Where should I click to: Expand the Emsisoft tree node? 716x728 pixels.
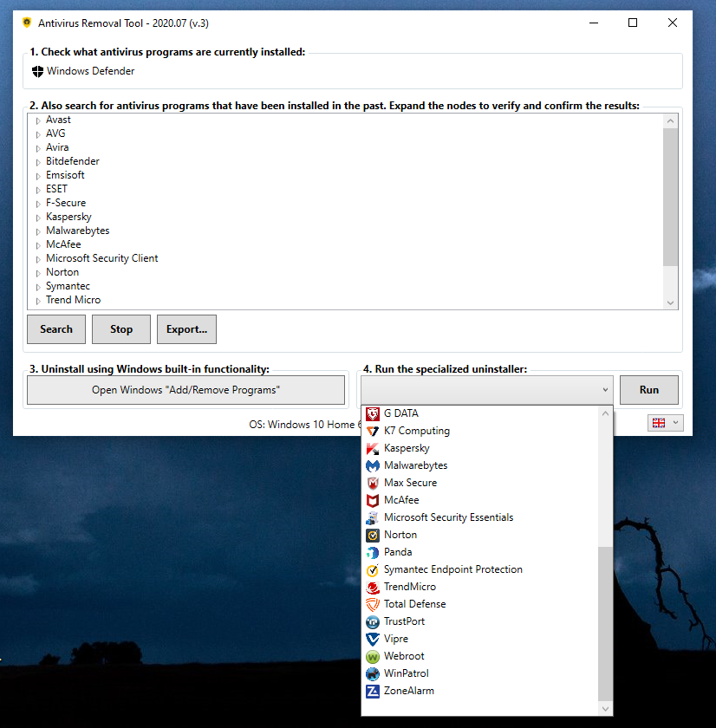(38, 176)
